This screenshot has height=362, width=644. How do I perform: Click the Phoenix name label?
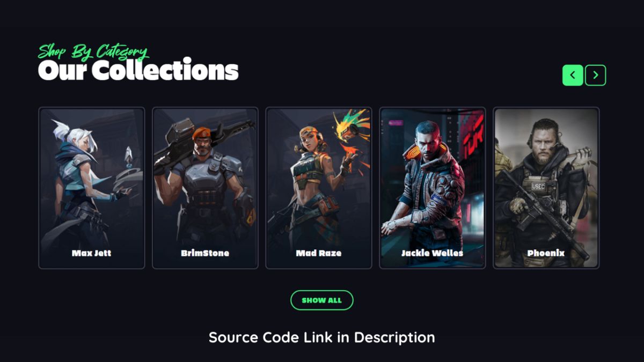tap(546, 253)
